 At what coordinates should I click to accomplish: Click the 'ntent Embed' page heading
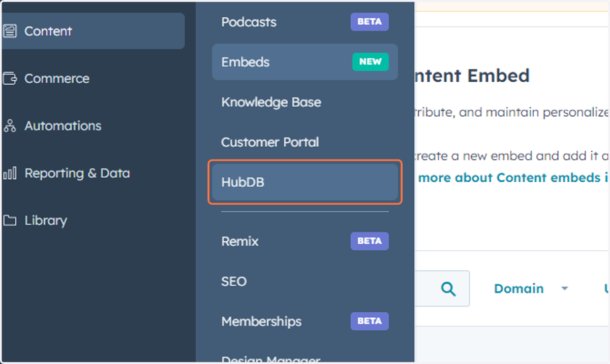pyautogui.click(x=472, y=76)
